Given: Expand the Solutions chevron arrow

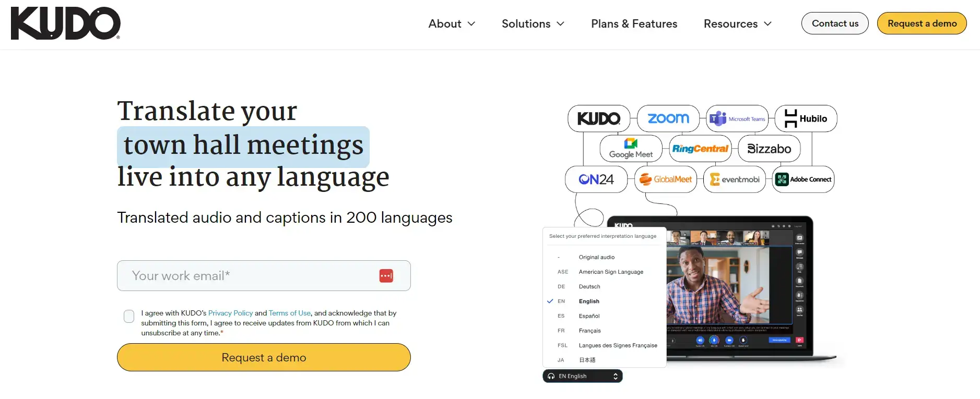Looking at the screenshot, I should pos(561,23).
